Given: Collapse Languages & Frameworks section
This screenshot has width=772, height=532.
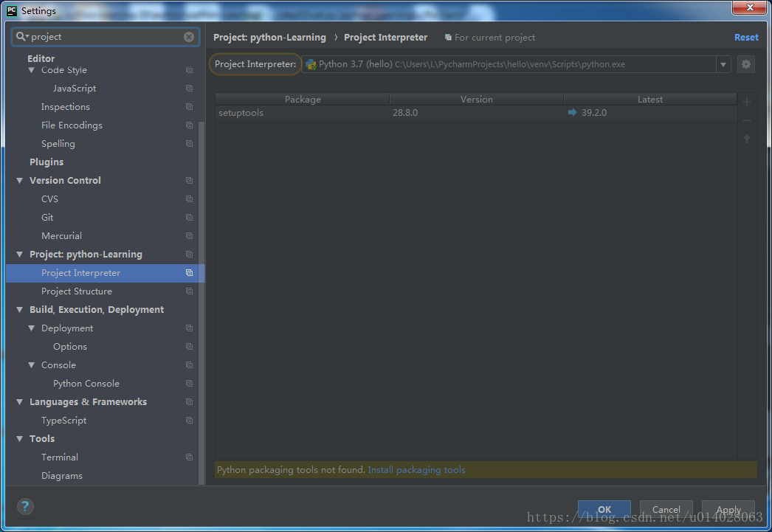Looking at the screenshot, I should point(20,402).
